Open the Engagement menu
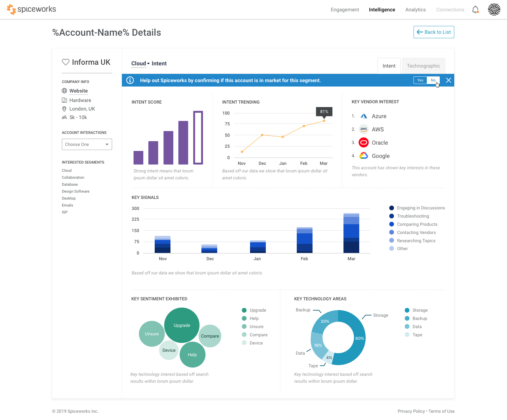Image resolution: width=507 pixels, height=420 pixels. pos(345,10)
